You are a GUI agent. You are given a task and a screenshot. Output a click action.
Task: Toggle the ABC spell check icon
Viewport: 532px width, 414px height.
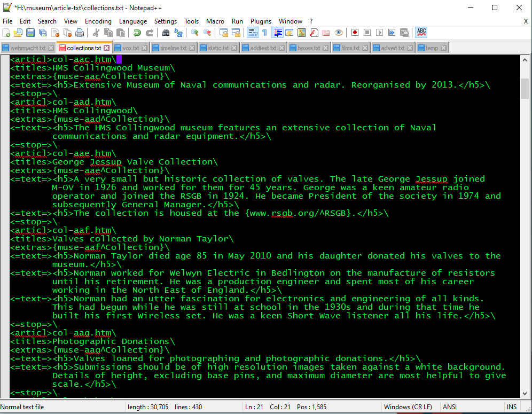pos(421,33)
